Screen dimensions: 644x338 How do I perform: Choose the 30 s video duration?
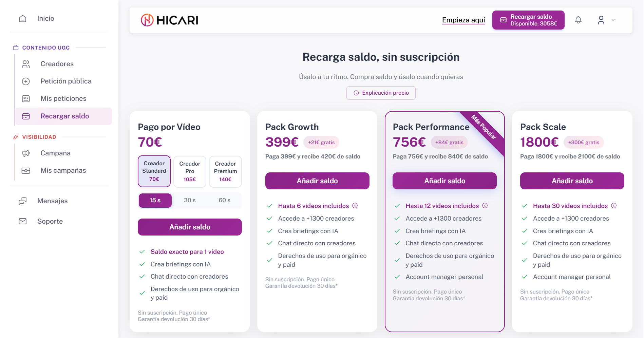190,200
